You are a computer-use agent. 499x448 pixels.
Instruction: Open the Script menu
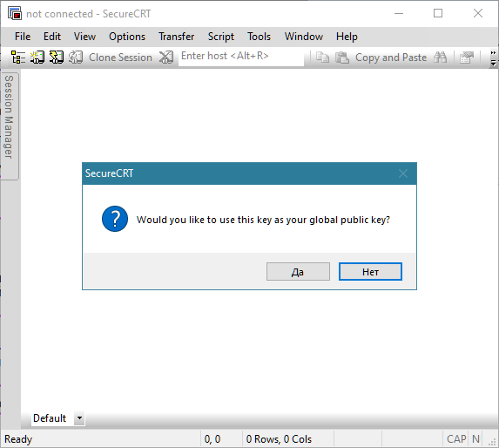[221, 37]
